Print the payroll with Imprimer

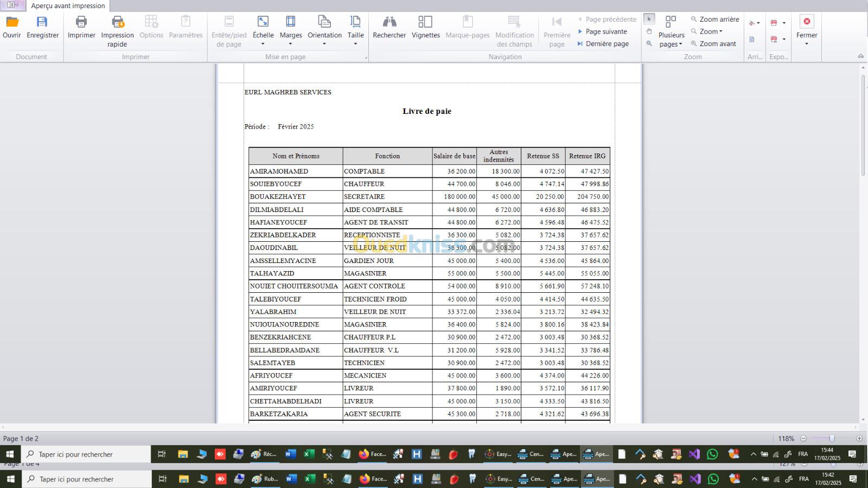point(81,27)
